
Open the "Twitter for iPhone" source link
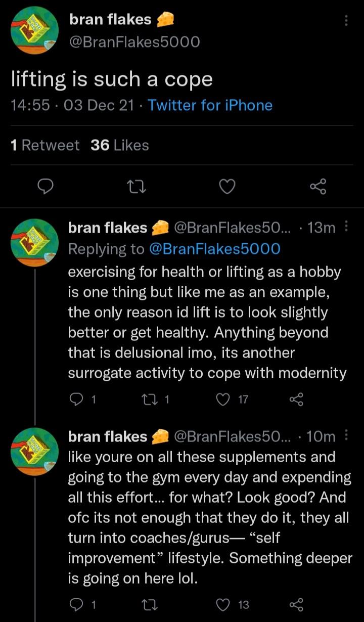tap(210, 105)
